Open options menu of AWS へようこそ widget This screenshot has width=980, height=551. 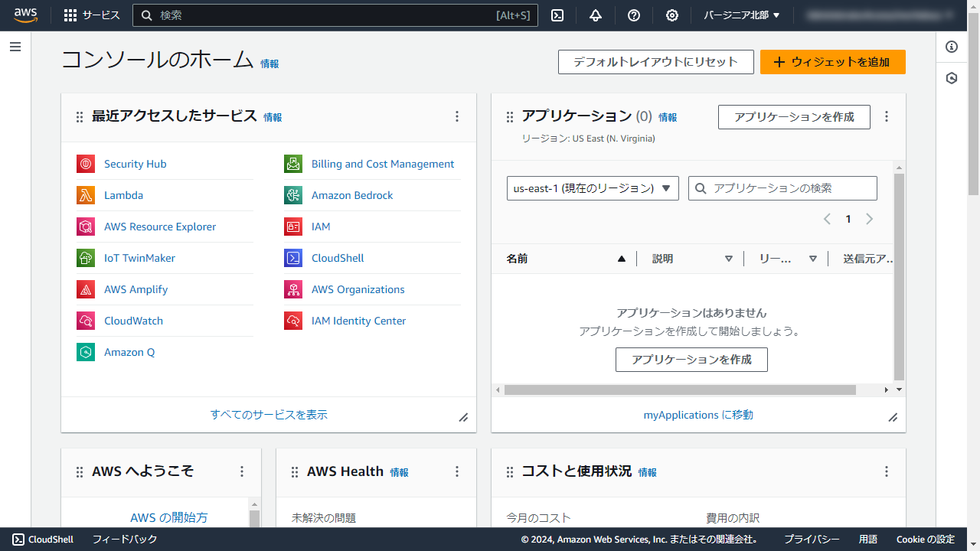(242, 471)
